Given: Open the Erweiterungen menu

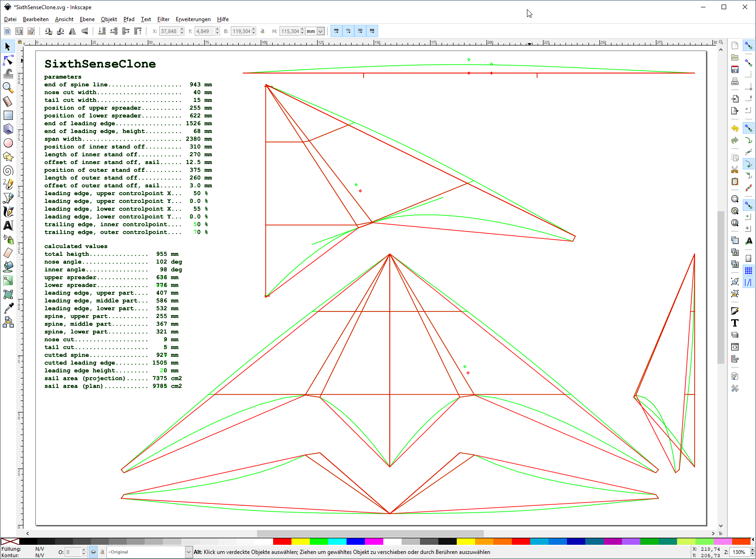Looking at the screenshot, I should [193, 19].
